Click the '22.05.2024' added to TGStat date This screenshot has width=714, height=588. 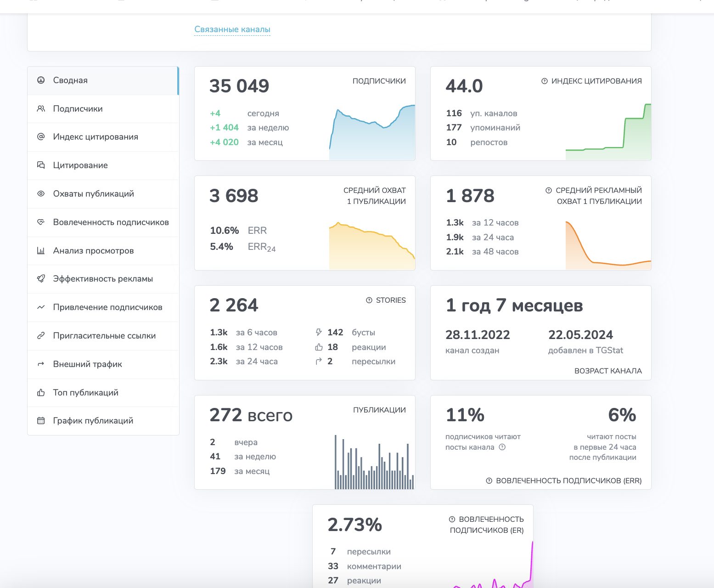[580, 335]
